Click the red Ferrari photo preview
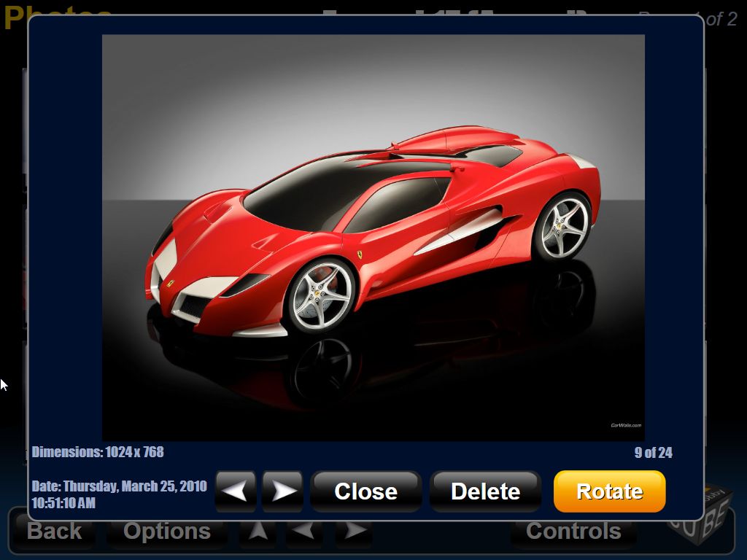Viewport: 747px width, 560px height. pos(373,238)
